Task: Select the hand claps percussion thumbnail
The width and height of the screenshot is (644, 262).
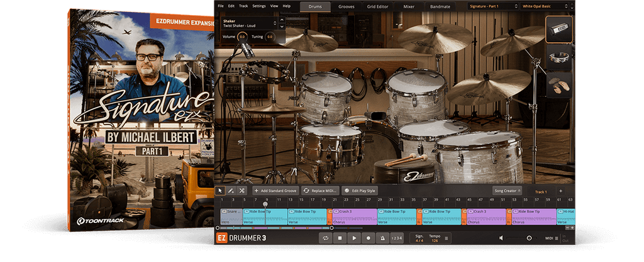Action: (x=559, y=85)
